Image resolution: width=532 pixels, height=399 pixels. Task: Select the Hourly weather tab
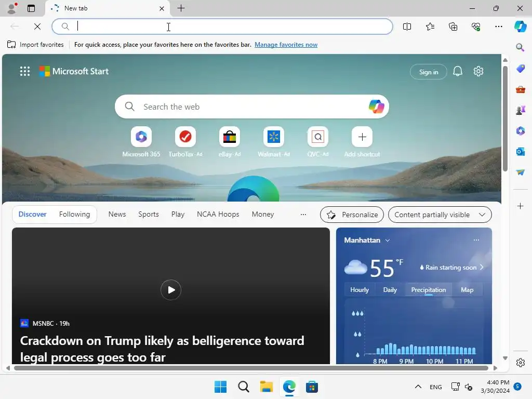click(x=360, y=290)
